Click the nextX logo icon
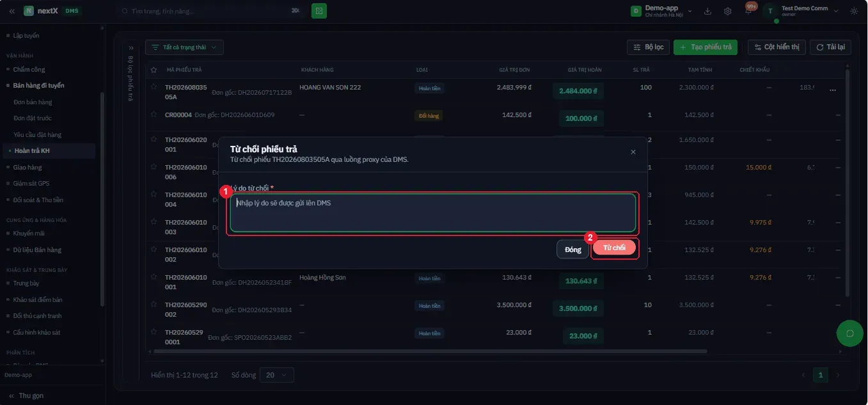This screenshot has width=868, height=405. pos(29,11)
